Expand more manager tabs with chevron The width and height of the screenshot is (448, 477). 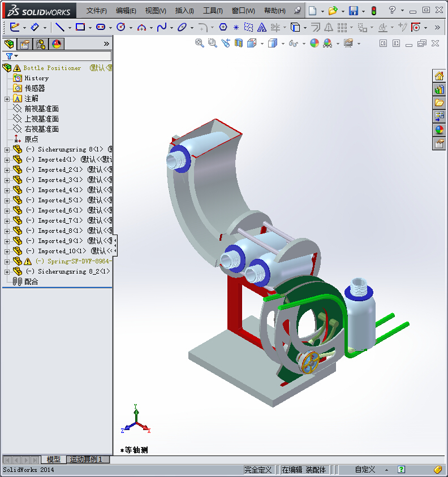coord(106,44)
